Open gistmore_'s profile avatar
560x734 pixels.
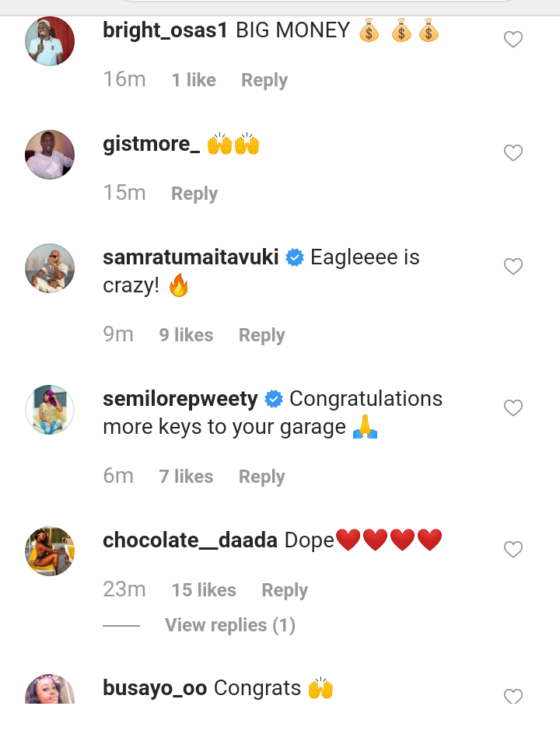point(50,155)
